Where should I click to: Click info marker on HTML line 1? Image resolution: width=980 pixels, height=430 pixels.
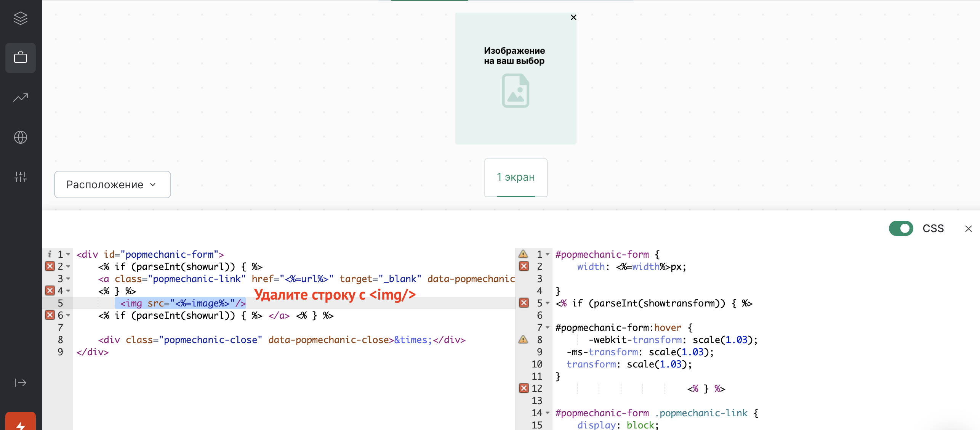[x=50, y=254]
